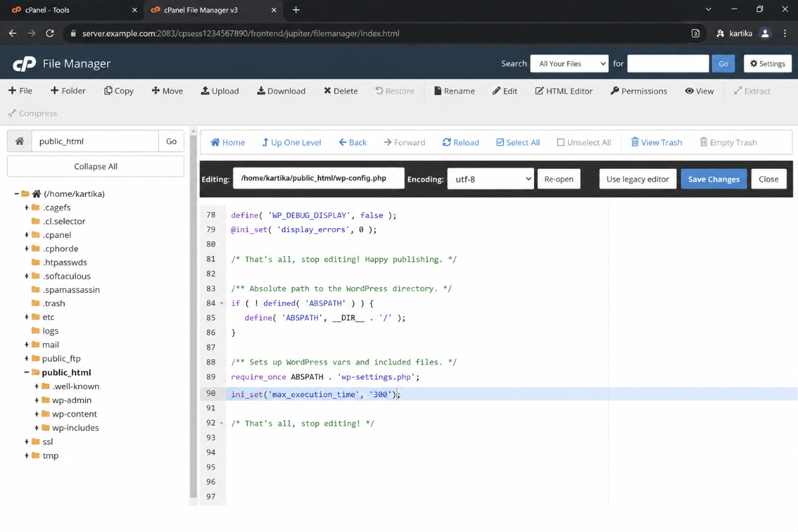Collapse the public_html folder
Viewport: 798px width, 532px height.
[27, 372]
